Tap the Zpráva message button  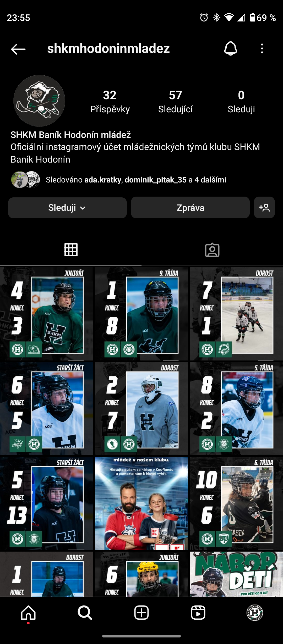point(190,208)
